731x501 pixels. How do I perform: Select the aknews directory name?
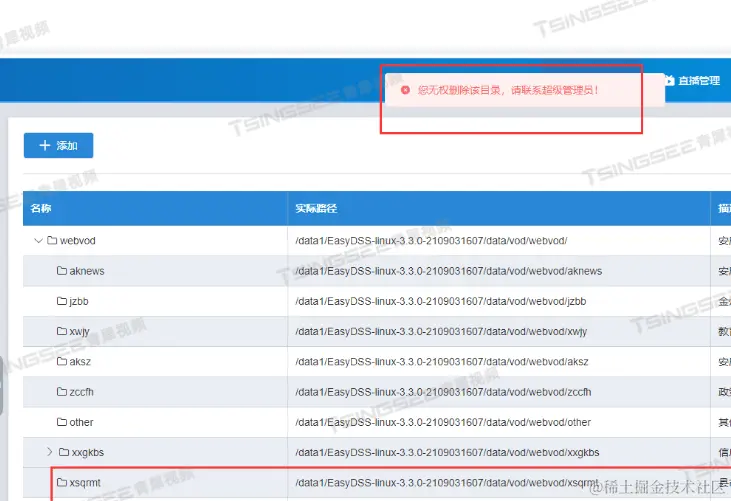(87, 271)
